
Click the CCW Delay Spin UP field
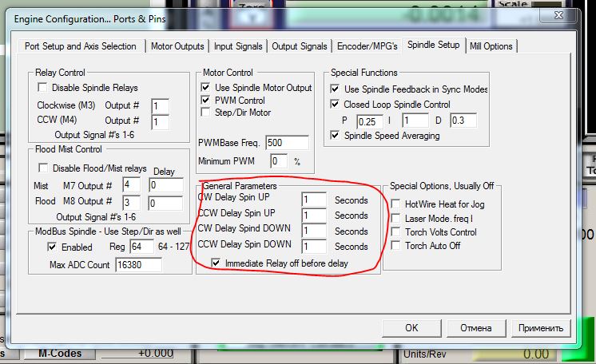314,216
